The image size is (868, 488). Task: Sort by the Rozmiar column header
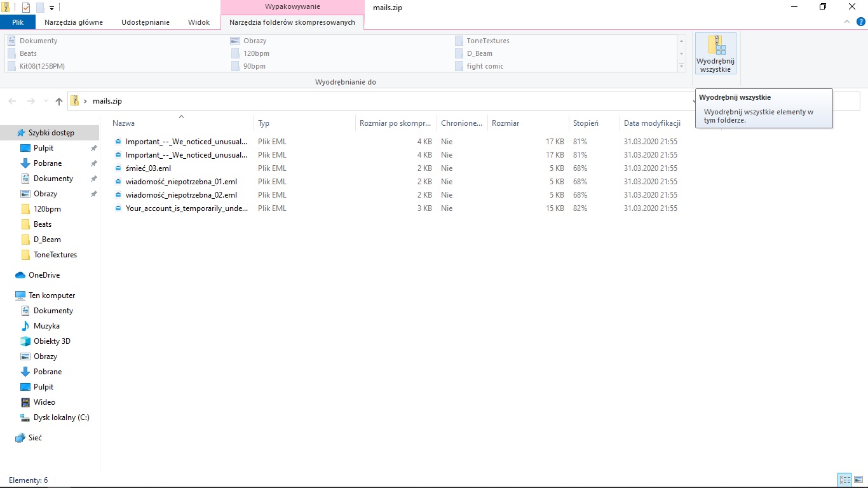point(528,123)
